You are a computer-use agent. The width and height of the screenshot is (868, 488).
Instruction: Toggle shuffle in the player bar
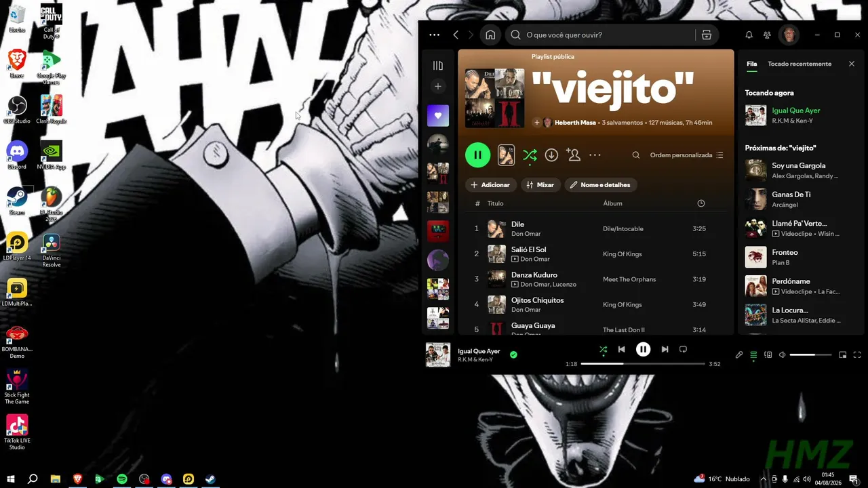604,350
